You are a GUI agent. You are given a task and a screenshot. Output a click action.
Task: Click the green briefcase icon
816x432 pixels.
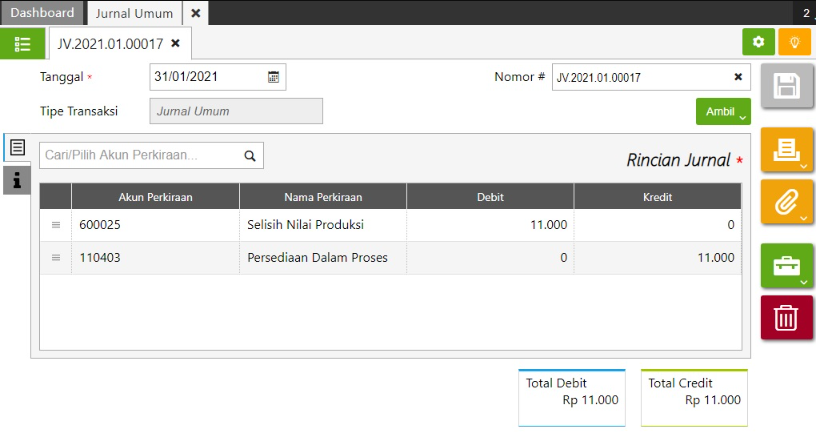pos(786,265)
